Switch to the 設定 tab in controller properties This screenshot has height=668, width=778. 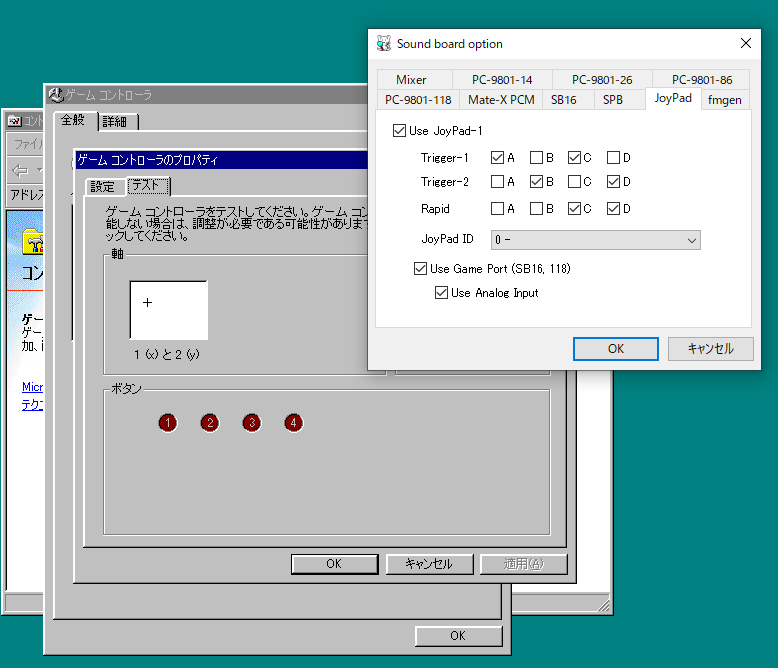point(102,187)
